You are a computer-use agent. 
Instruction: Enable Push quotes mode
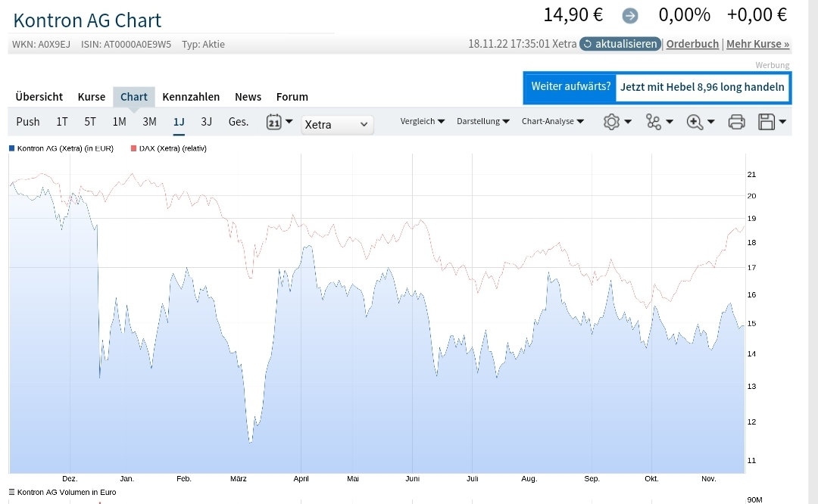[27, 120]
